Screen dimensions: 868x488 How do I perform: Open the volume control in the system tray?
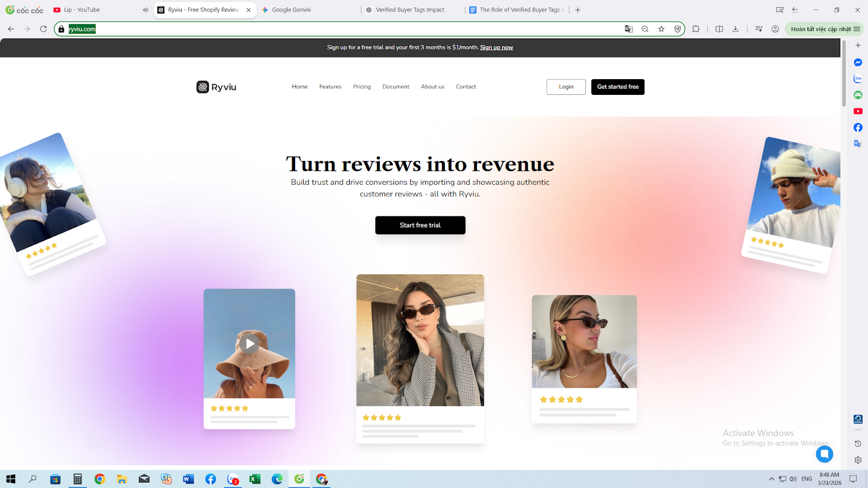(x=794, y=479)
